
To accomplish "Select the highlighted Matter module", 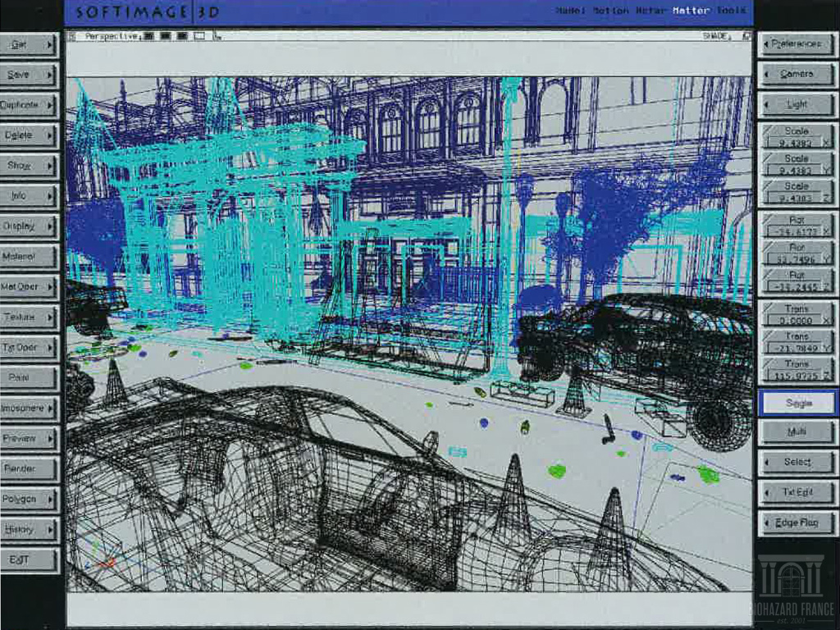I will 691,11.
